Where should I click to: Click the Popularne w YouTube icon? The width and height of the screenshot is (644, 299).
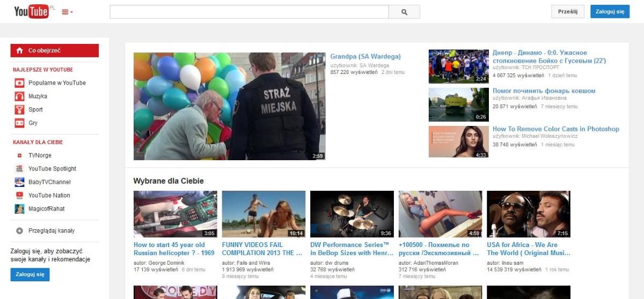point(19,83)
